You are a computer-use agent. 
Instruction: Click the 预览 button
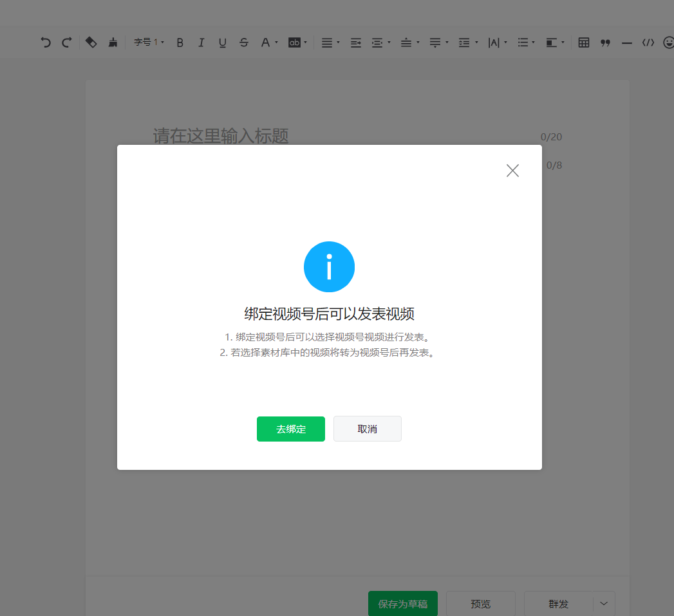pos(481,604)
